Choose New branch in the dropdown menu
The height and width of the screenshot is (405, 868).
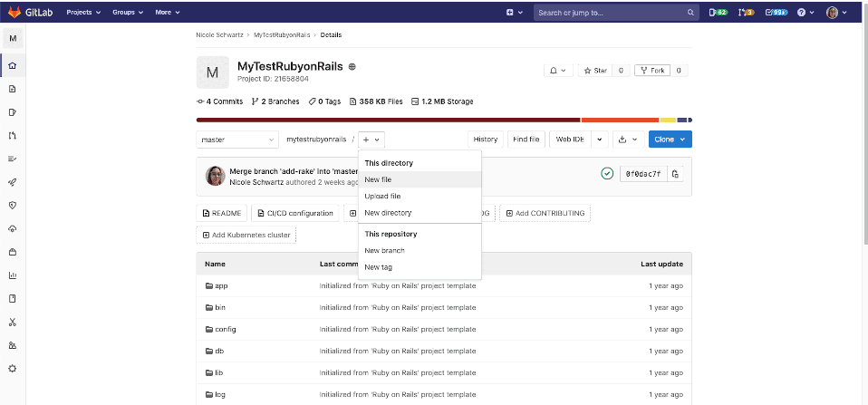[384, 250]
